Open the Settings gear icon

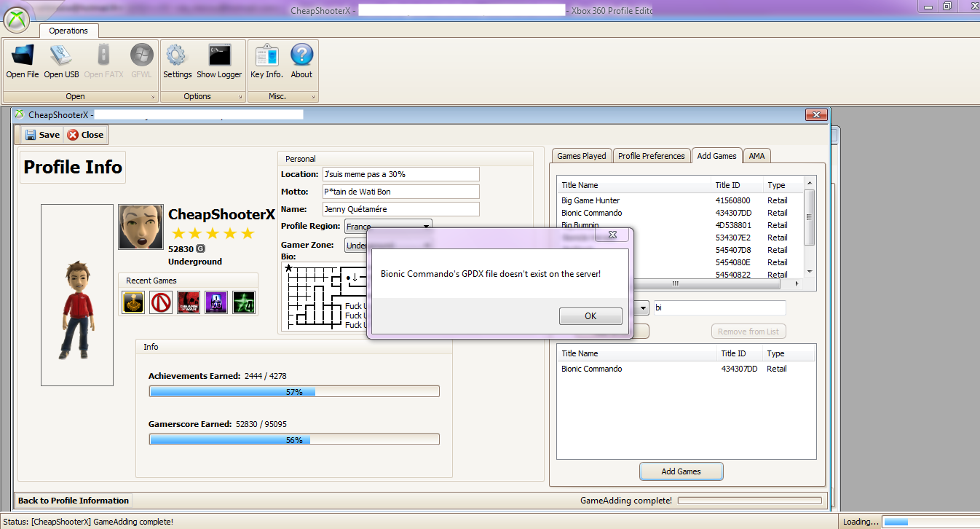(177, 56)
